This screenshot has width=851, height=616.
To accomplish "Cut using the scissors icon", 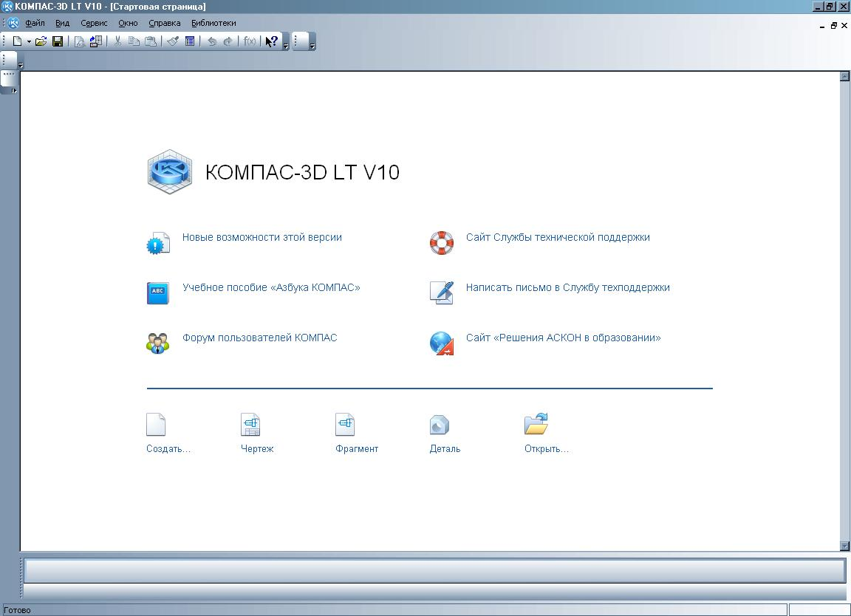I will click(x=117, y=41).
